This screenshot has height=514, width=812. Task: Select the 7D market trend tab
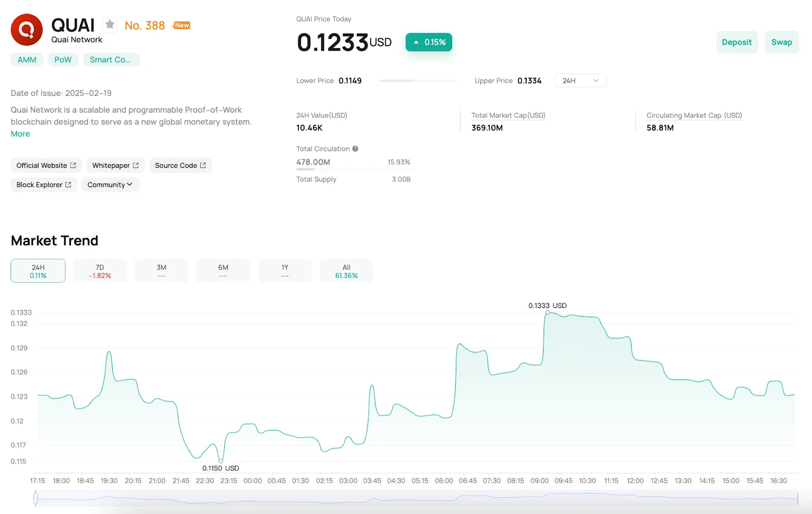[x=100, y=271]
